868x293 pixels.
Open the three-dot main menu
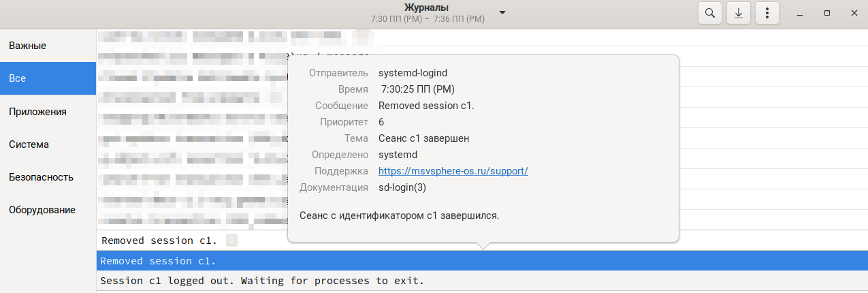(767, 13)
